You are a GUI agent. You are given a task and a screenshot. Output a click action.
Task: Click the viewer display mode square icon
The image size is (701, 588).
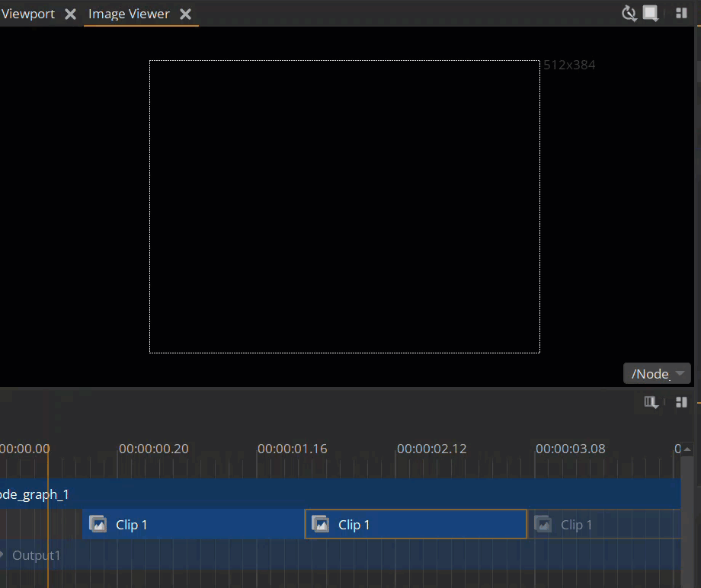click(x=651, y=14)
